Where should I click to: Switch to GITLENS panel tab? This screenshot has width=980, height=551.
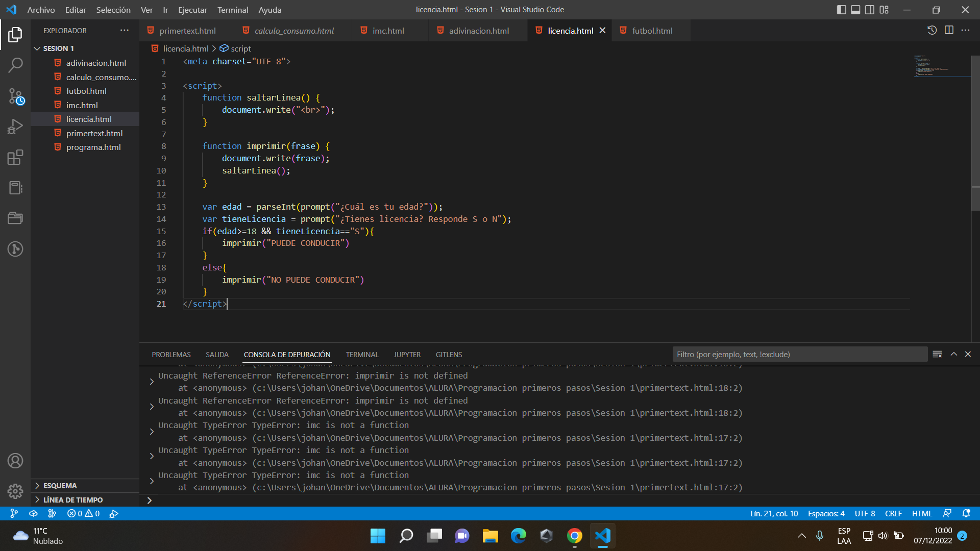click(449, 355)
